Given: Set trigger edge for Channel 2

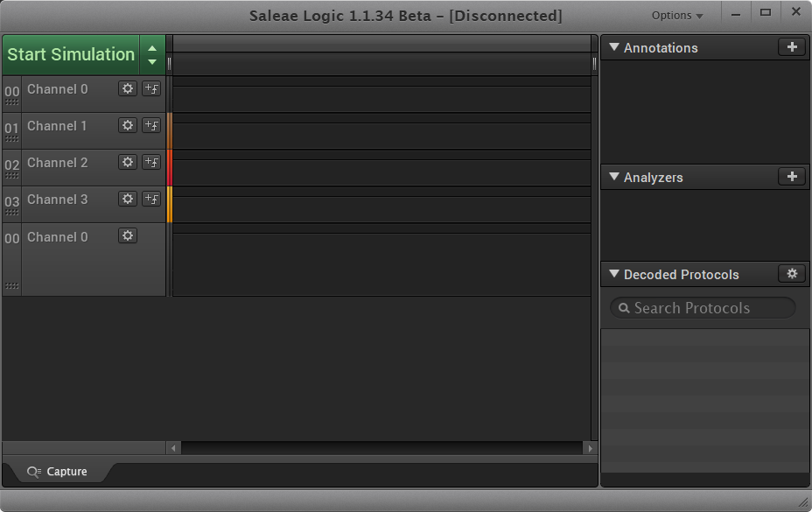Looking at the screenshot, I should tap(151, 162).
